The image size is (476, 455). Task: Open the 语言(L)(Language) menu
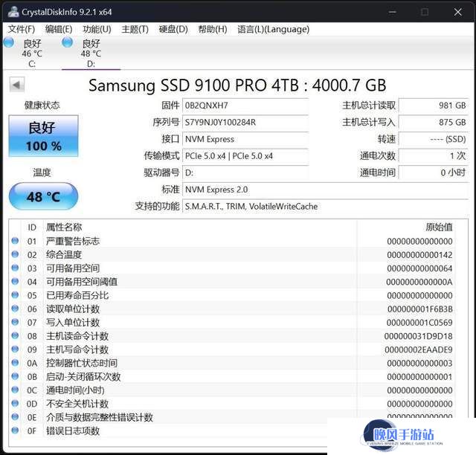pos(273,29)
